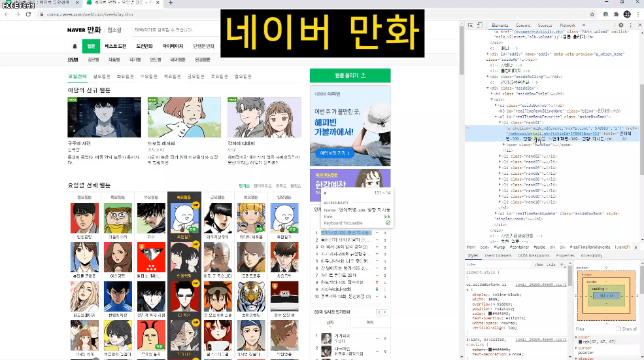Viewport: 644px width, 360px height.
Task: Open the comic_20200 css link for ol.asideBoxRank
Action: pyautogui.click(x=541, y=284)
